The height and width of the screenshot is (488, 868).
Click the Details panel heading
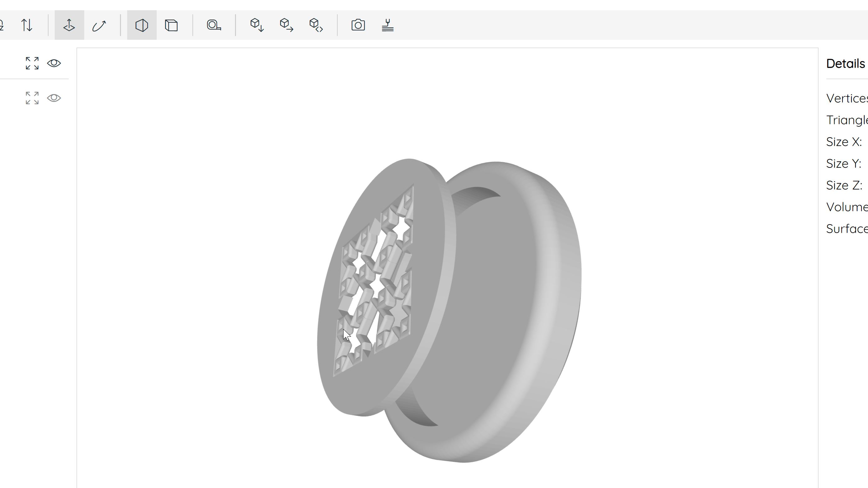click(846, 64)
